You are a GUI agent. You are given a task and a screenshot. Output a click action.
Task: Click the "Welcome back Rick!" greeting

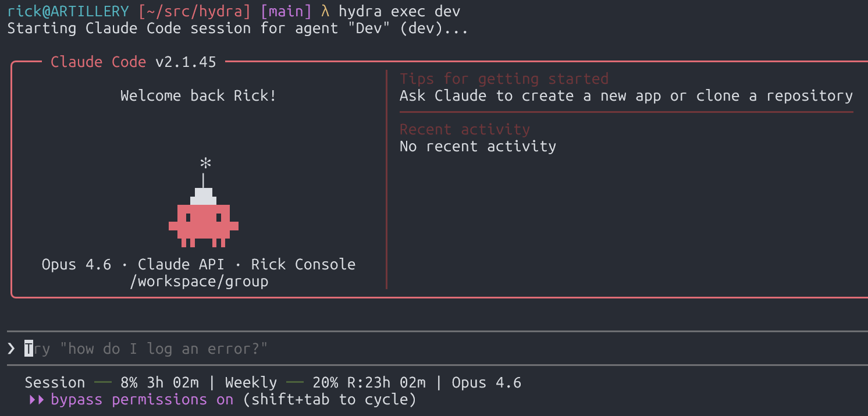click(x=198, y=95)
